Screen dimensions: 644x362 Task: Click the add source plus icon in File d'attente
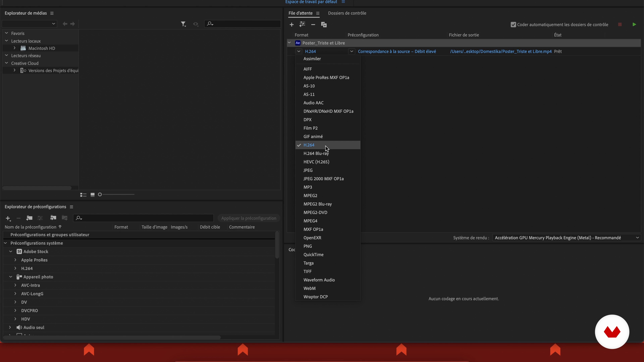pyautogui.click(x=291, y=24)
